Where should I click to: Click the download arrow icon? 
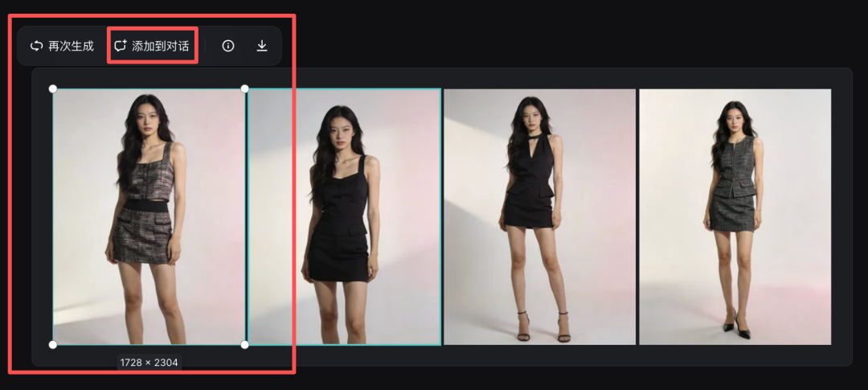[x=262, y=46]
